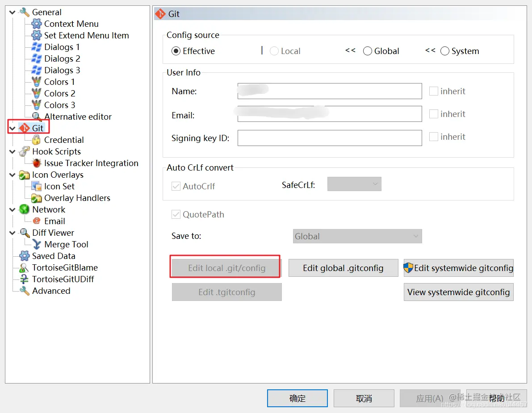Click Edit .tgitconfig button
This screenshot has width=532, height=413.
coord(226,292)
